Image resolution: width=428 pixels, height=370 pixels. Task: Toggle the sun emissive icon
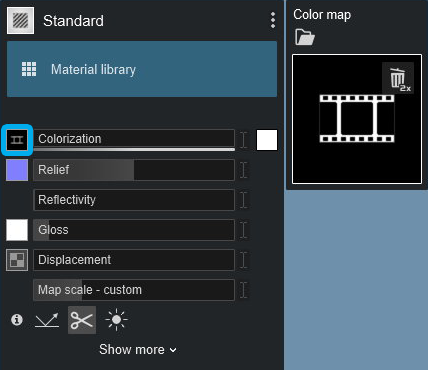(x=116, y=320)
